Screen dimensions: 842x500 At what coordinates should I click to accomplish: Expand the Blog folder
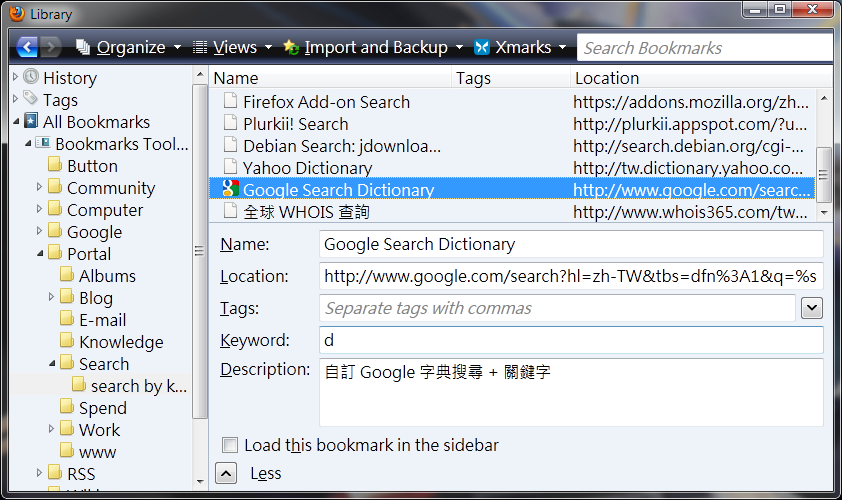click(x=52, y=297)
